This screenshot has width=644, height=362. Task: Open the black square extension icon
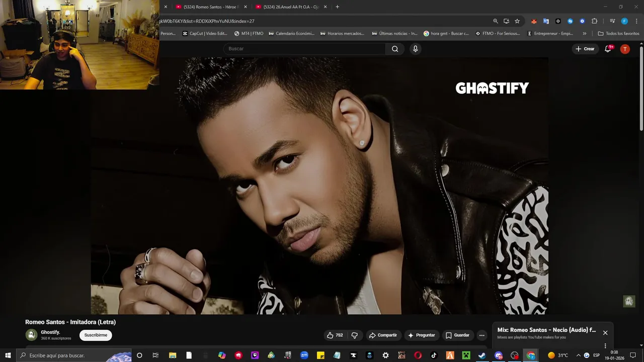(x=558, y=21)
